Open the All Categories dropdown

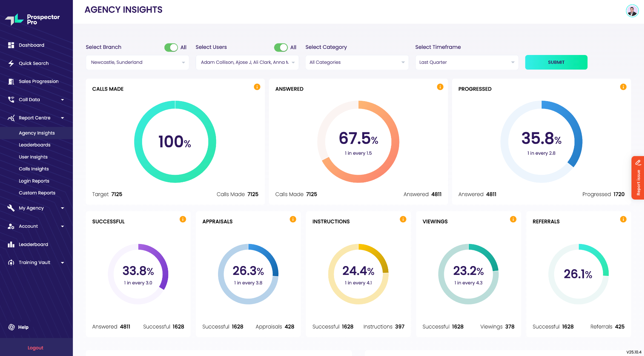coord(357,62)
